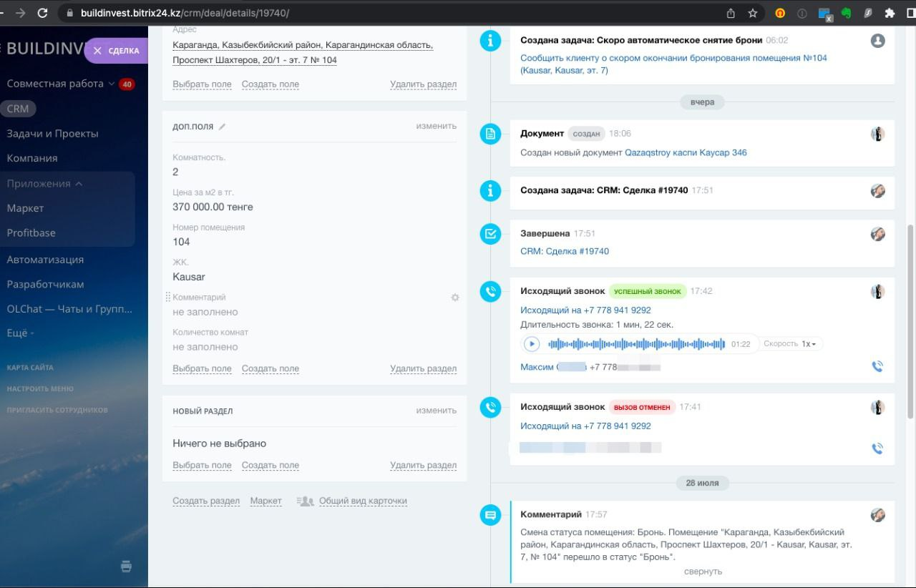
Task: Open user avatar on automatic task entry
Action: 878,41
